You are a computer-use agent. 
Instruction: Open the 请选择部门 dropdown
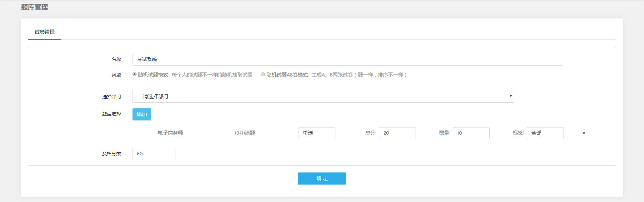[x=323, y=97]
